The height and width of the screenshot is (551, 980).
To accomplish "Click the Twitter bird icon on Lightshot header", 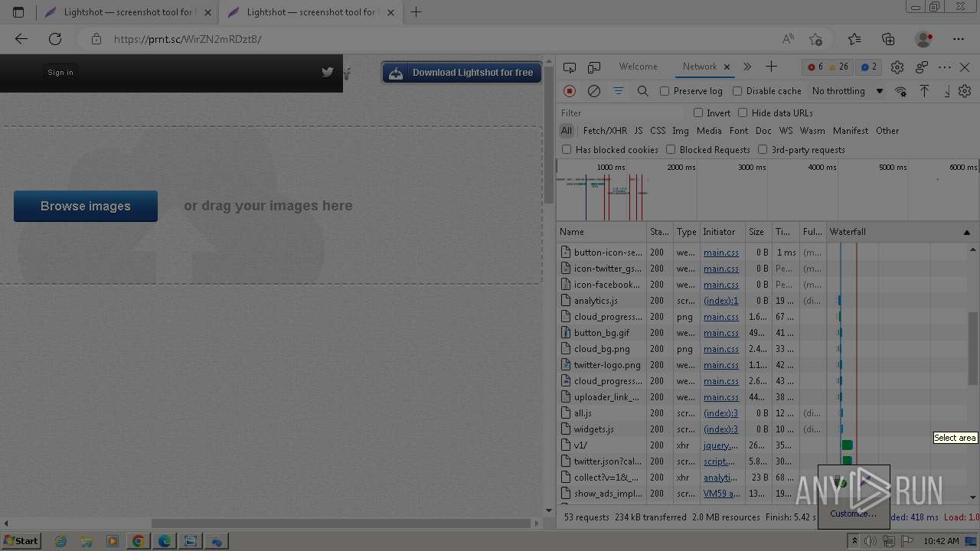I will click(x=328, y=72).
